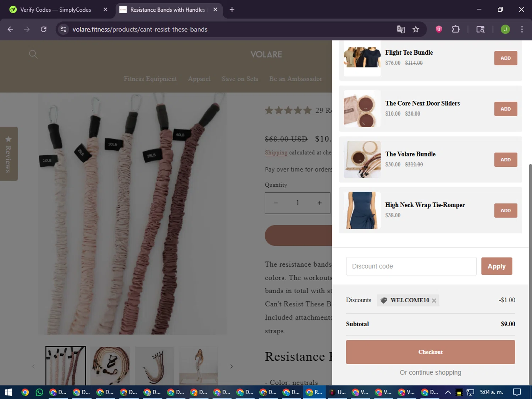Click the quantity value field
The image size is (532, 399).
298,203
